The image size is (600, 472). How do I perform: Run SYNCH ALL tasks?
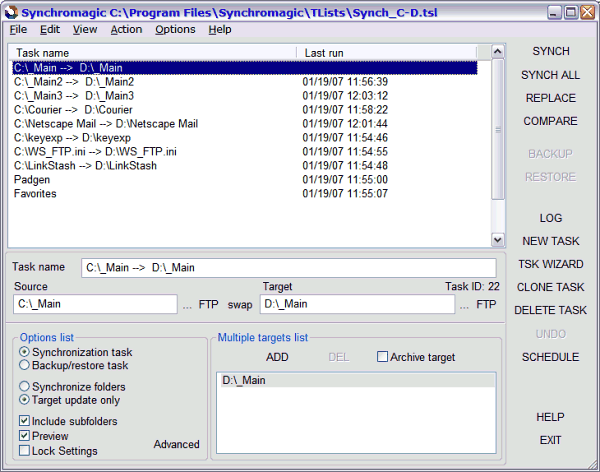tap(550, 75)
